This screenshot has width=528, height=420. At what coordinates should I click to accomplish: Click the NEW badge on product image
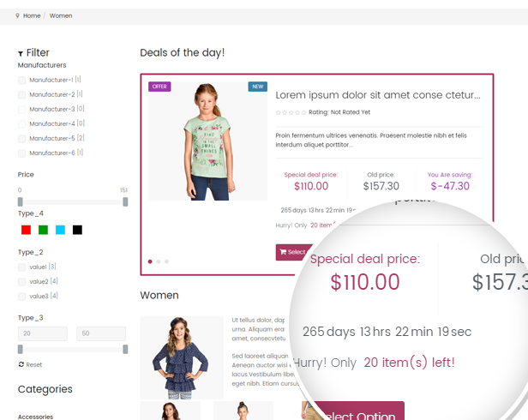258,87
